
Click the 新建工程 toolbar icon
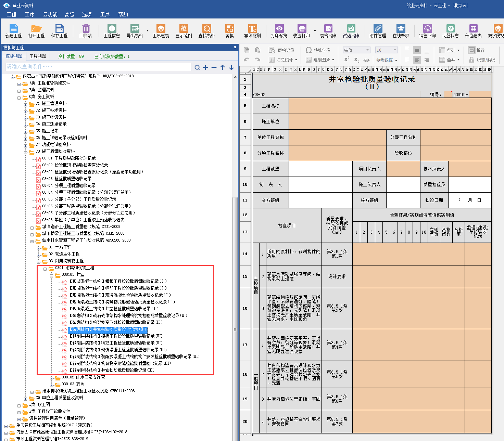[13, 31]
